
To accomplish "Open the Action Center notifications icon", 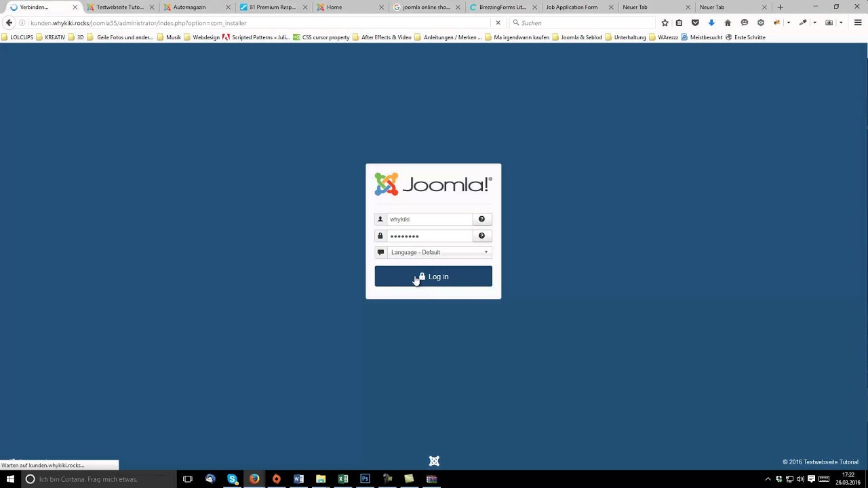I will point(811,479).
